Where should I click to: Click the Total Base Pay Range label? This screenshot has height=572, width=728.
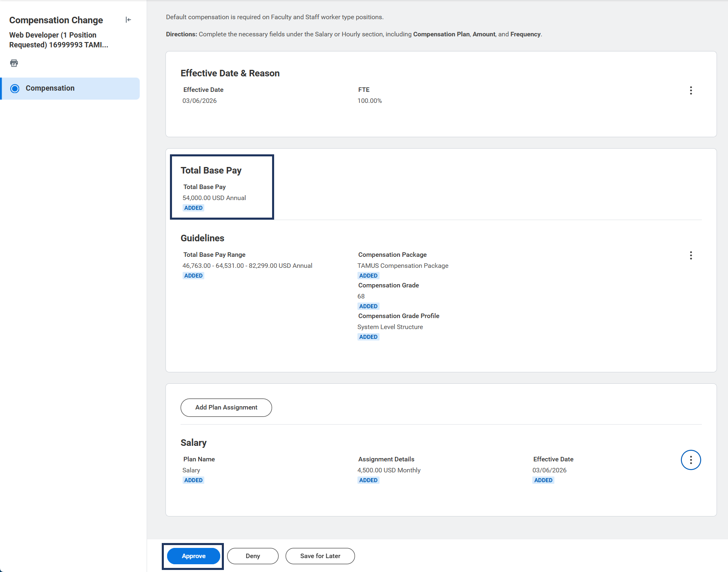(x=214, y=255)
